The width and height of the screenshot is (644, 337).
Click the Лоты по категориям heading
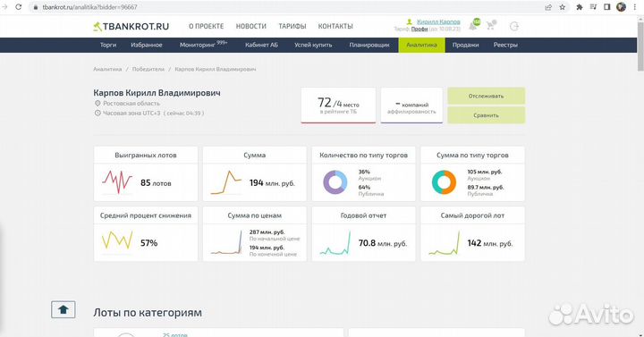pos(148,312)
